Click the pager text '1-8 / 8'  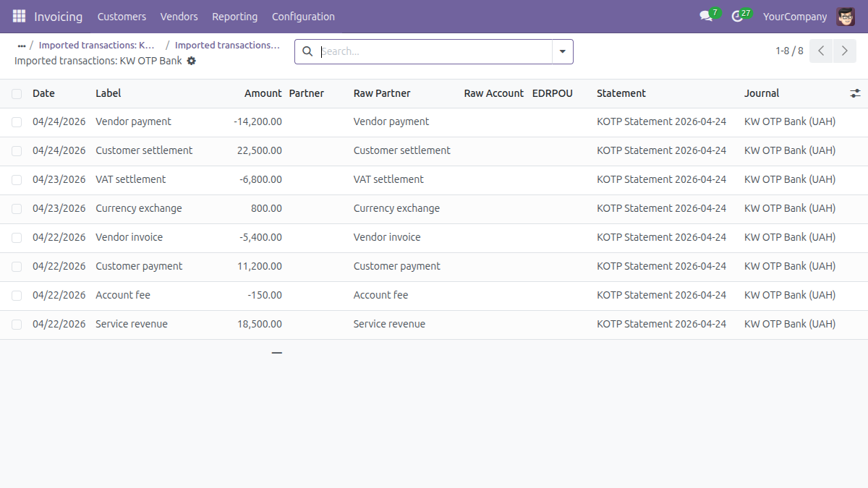pos(789,51)
